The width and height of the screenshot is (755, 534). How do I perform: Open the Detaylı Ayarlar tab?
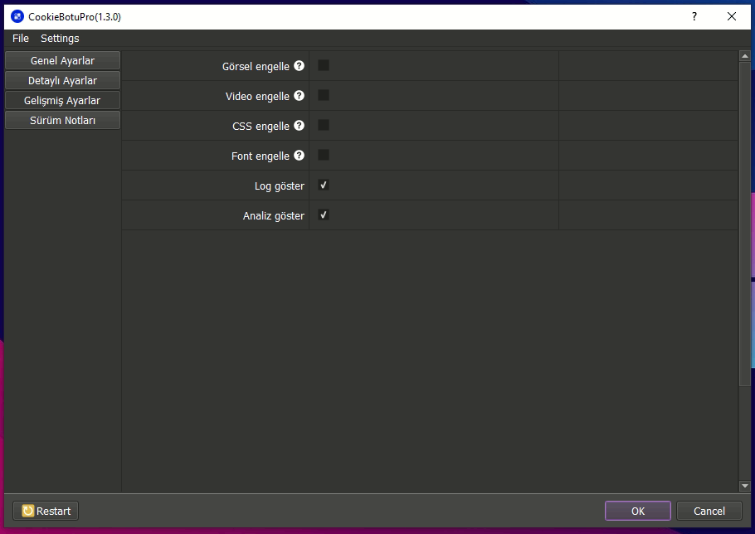(x=62, y=81)
